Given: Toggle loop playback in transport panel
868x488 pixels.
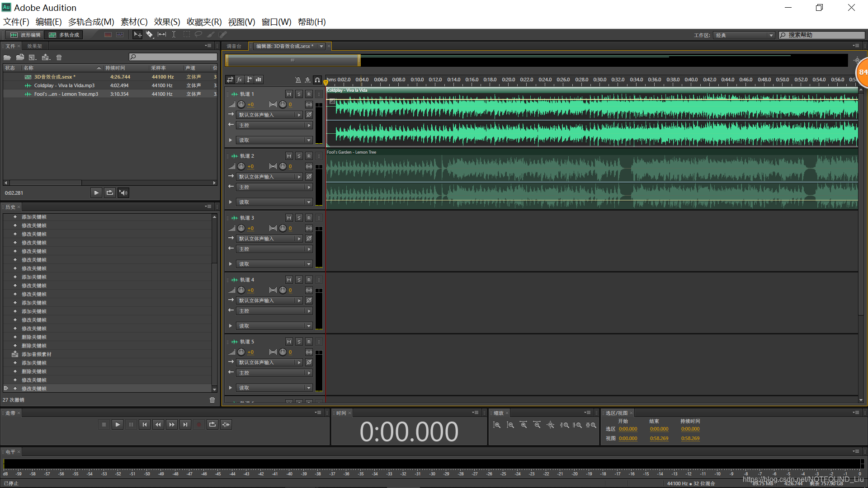Looking at the screenshot, I should [x=212, y=424].
